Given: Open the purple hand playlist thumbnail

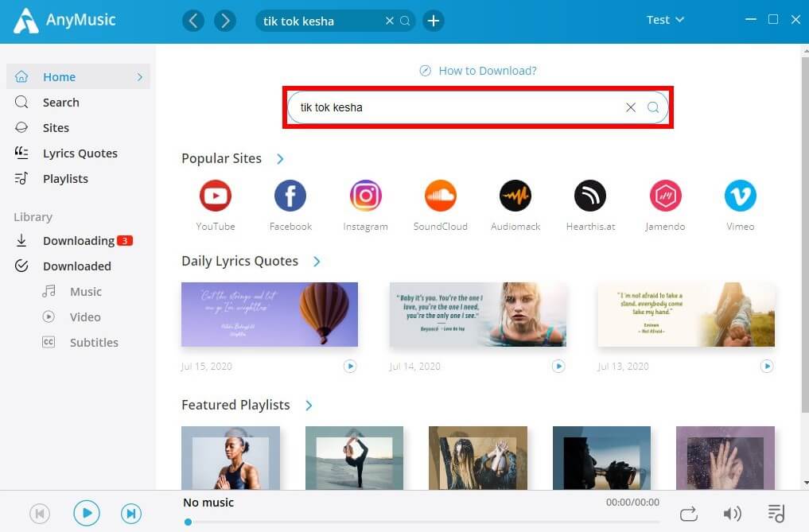Looking at the screenshot, I should [725, 458].
